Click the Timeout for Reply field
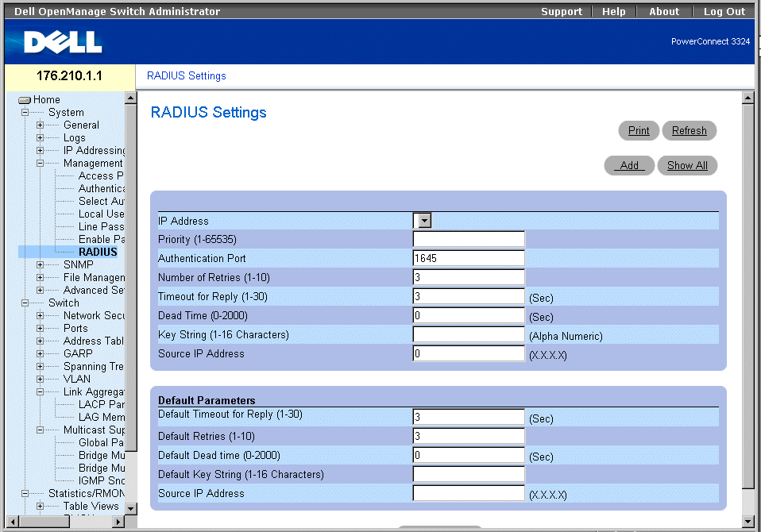Image resolution: width=761 pixels, height=532 pixels. pyautogui.click(x=469, y=296)
